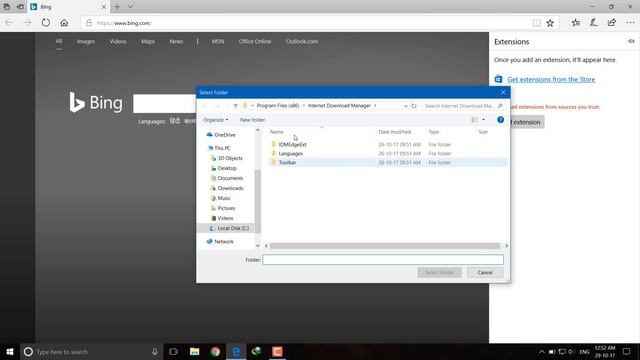Click Get extensions from the Store
Image resolution: width=640 pixels, height=360 pixels.
551,79
